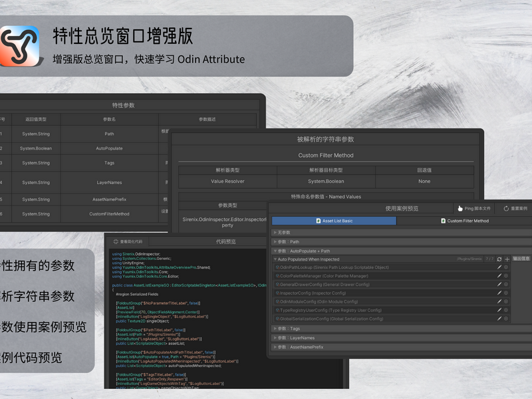Viewport: 532px width, 399px height.
Task: Select the GeneralDrawerConfig list entry
Action: (x=385, y=285)
